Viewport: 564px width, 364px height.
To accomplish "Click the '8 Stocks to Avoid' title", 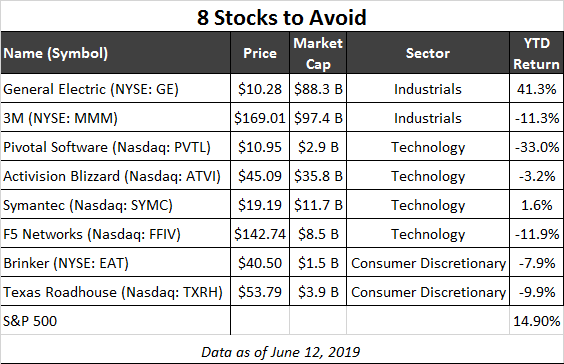I will click(x=282, y=17).
